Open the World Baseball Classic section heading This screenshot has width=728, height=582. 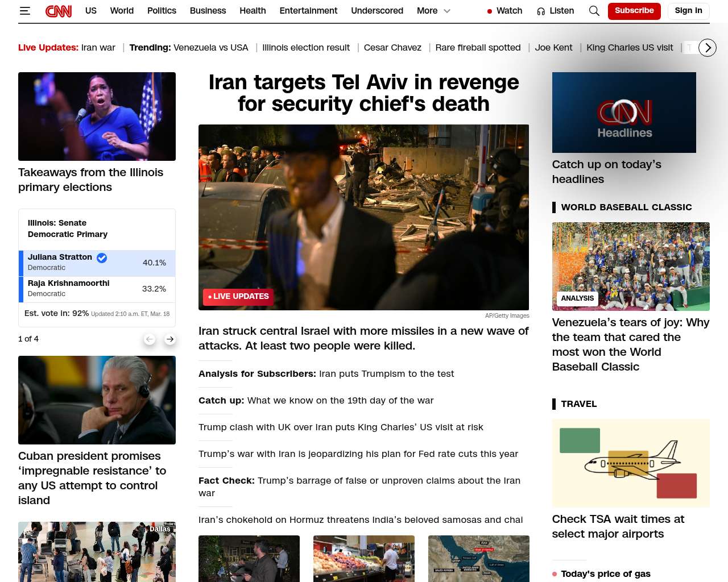(x=626, y=207)
